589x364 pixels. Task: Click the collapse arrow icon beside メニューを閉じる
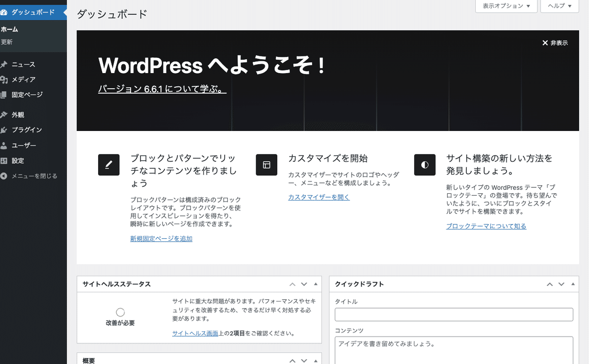tap(3, 176)
